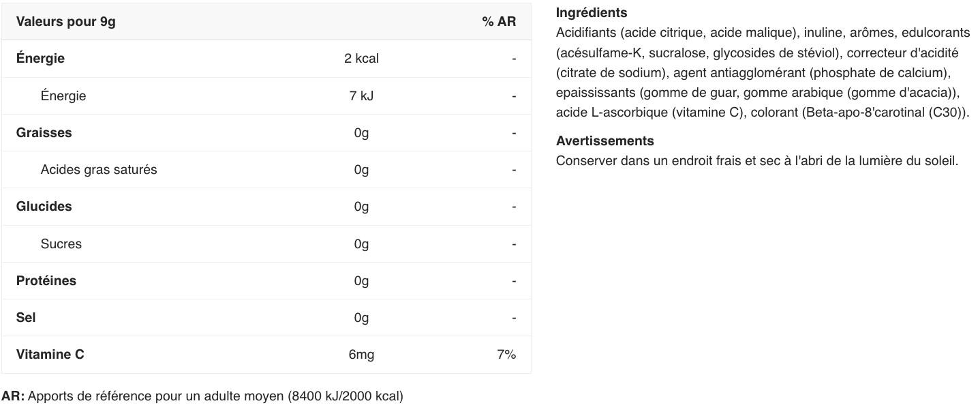Click the 'Acides gras saturés' row label
Viewport: 980px width, 412px height.
click(99, 170)
